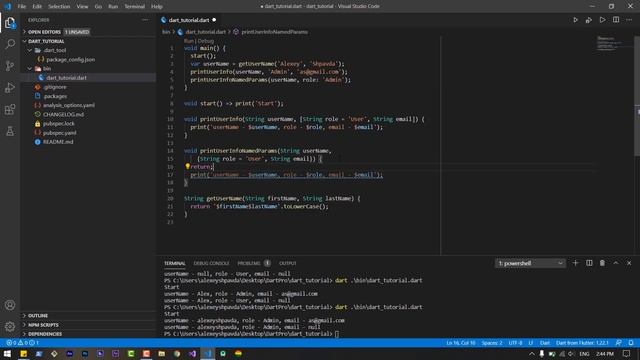Screen dimensions: 640x360
Task: Open Windows Start menu
Action: 7,353
